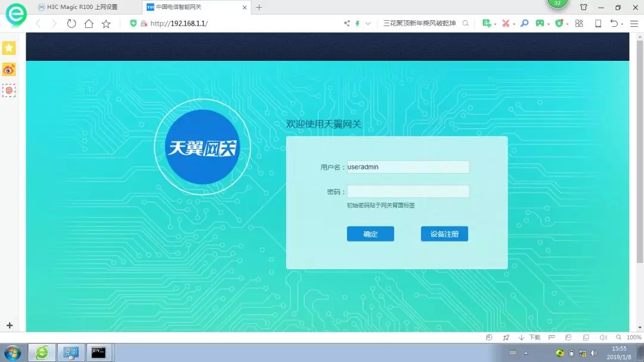Click the green 37 floating ball
This screenshot has height=362, width=644.
(x=558, y=4)
